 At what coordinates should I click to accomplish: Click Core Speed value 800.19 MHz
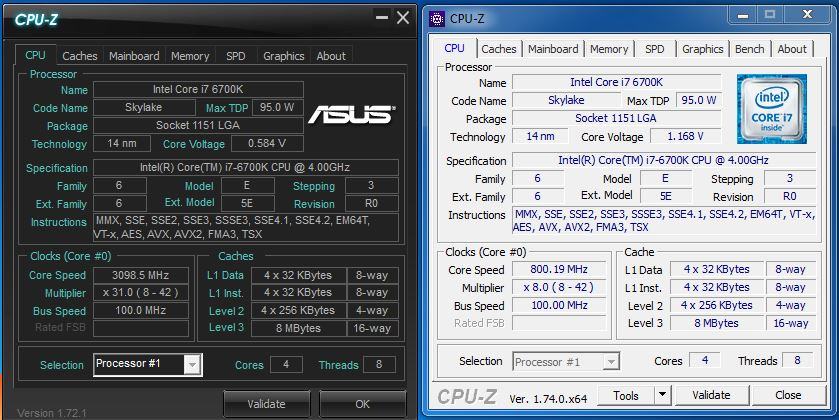[559, 269]
